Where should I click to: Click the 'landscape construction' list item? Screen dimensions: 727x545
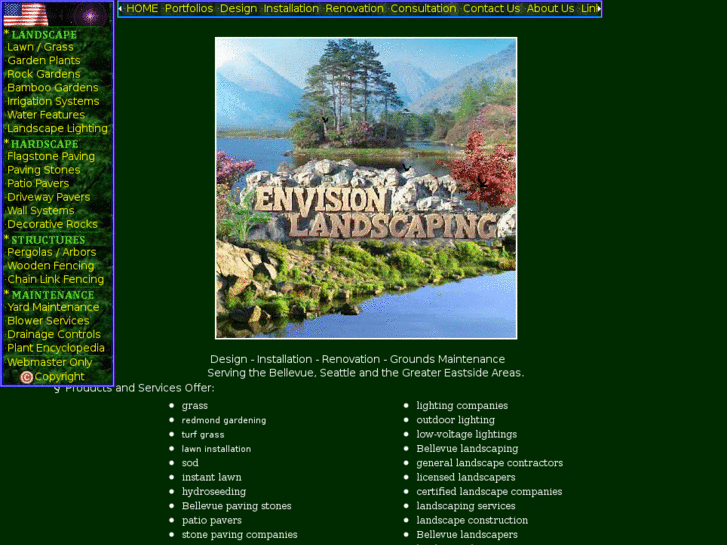[472, 520]
